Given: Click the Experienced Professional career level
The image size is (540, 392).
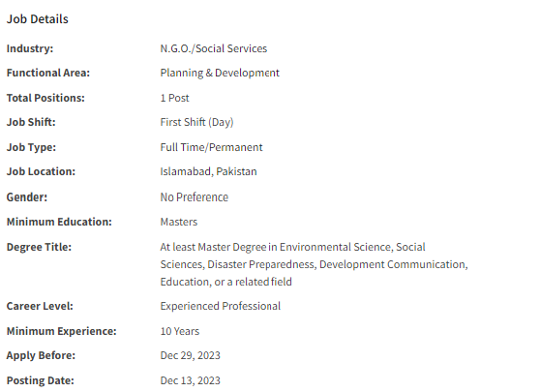Looking at the screenshot, I should click(221, 306).
